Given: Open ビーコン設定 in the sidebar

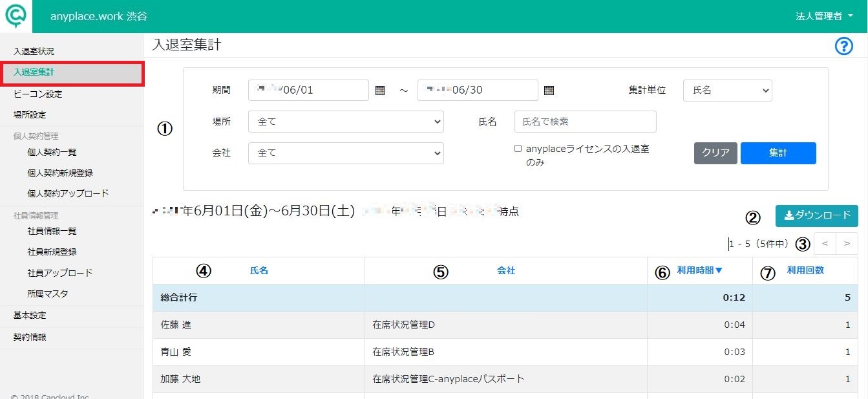Looking at the screenshot, I should click(38, 94).
